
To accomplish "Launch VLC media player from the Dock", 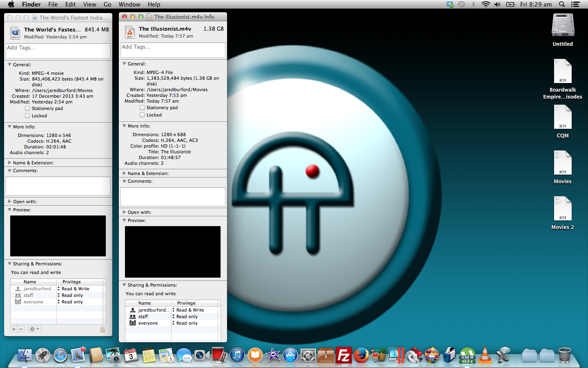I will tap(485, 355).
